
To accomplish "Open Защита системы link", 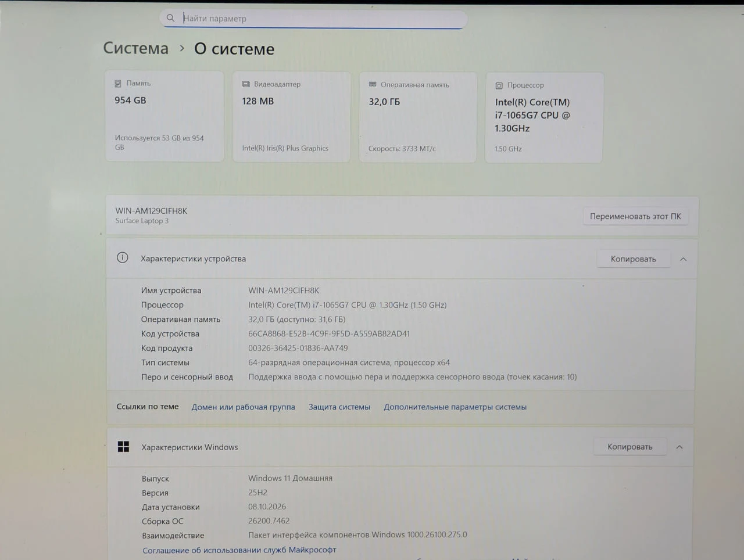I will coord(339,407).
